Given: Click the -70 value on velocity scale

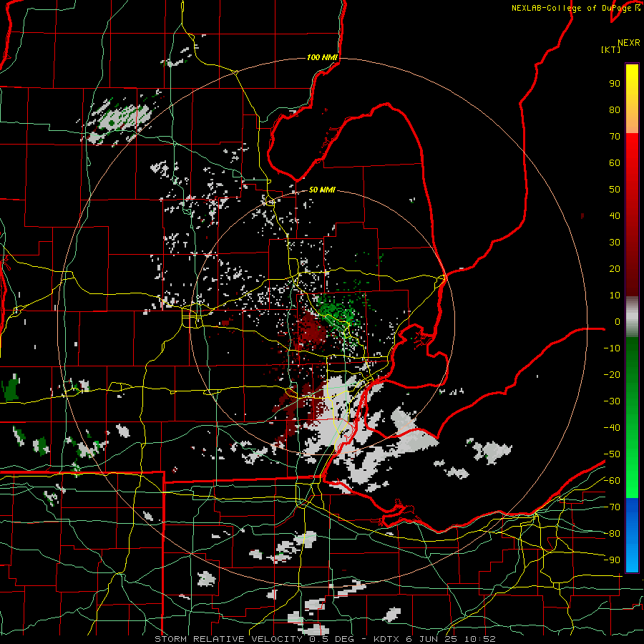Looking at the screenshot, I should pyautogui.click(x=612, y=507).
